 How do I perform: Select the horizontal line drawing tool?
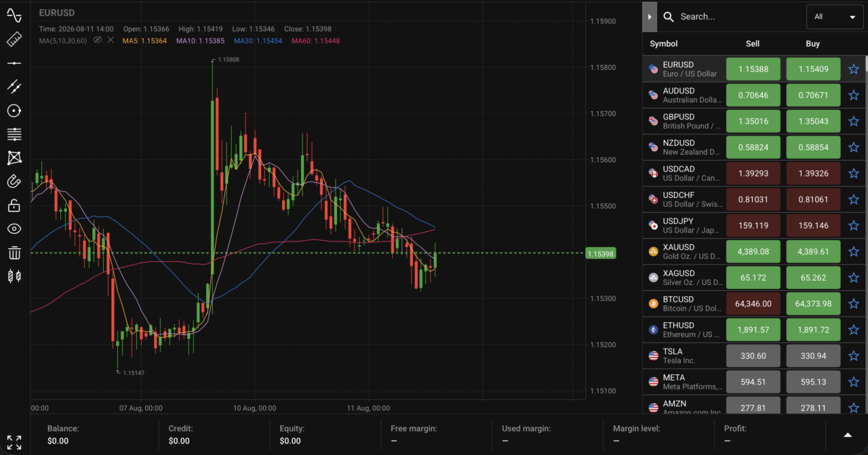tap(14, 63)
